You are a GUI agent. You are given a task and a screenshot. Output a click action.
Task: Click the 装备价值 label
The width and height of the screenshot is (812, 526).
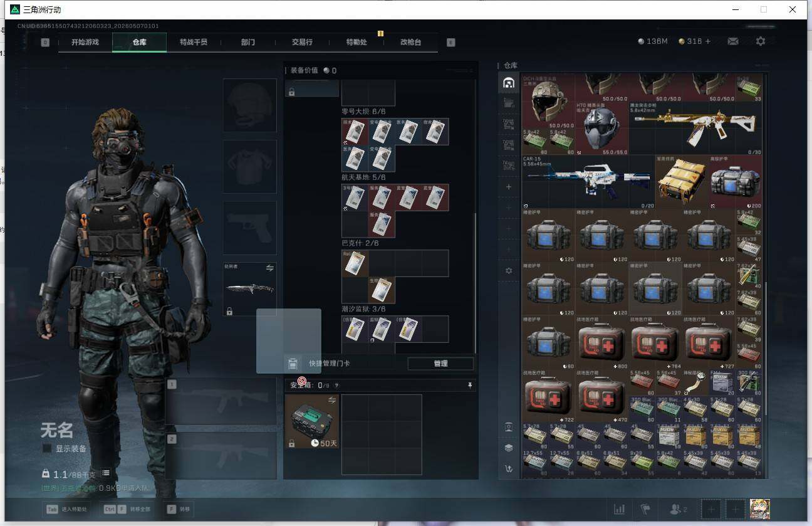point(304,70)
